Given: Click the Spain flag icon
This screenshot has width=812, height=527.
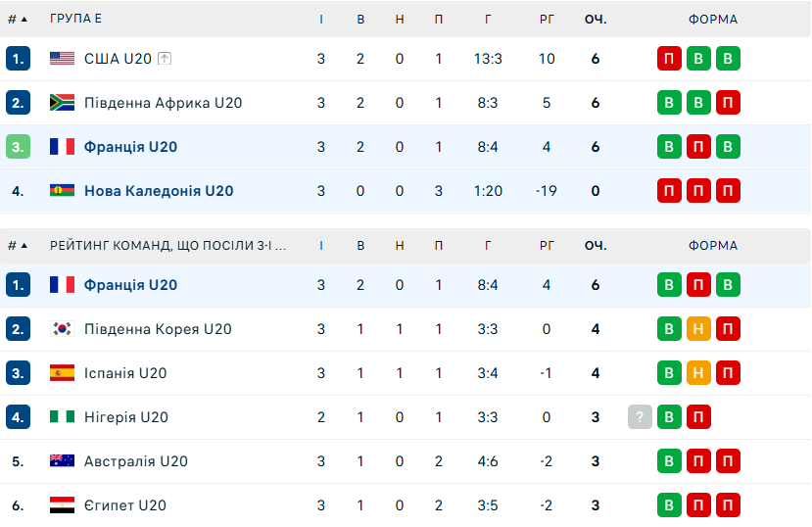Looking at the screenshot, I should [63, 373].
